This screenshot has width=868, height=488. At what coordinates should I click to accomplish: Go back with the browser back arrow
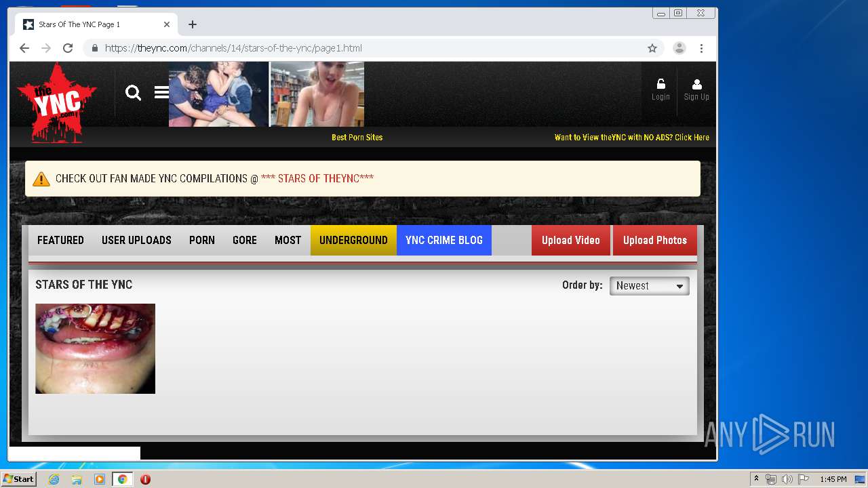click(x=24, y=48)
